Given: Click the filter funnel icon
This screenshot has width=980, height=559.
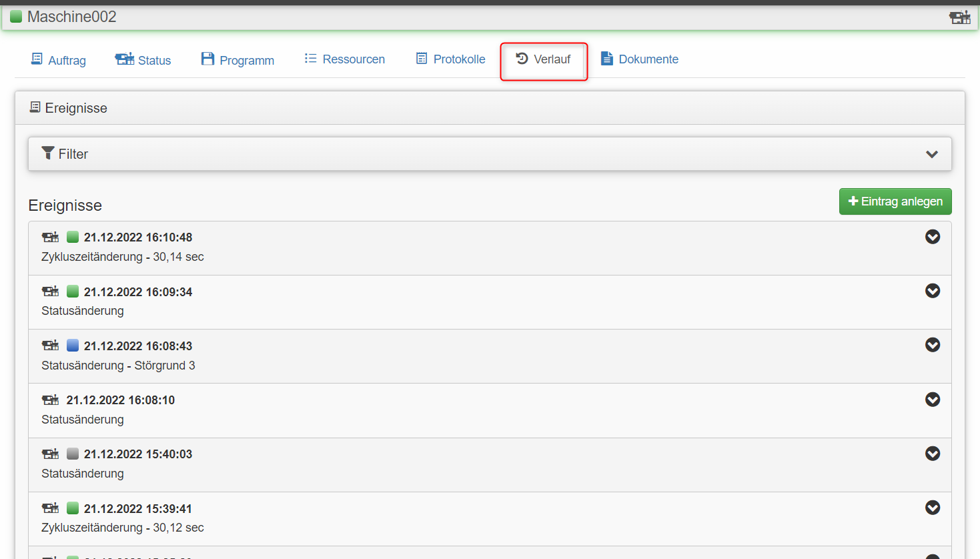Looking at the screenshot, I should coord(48,153).
